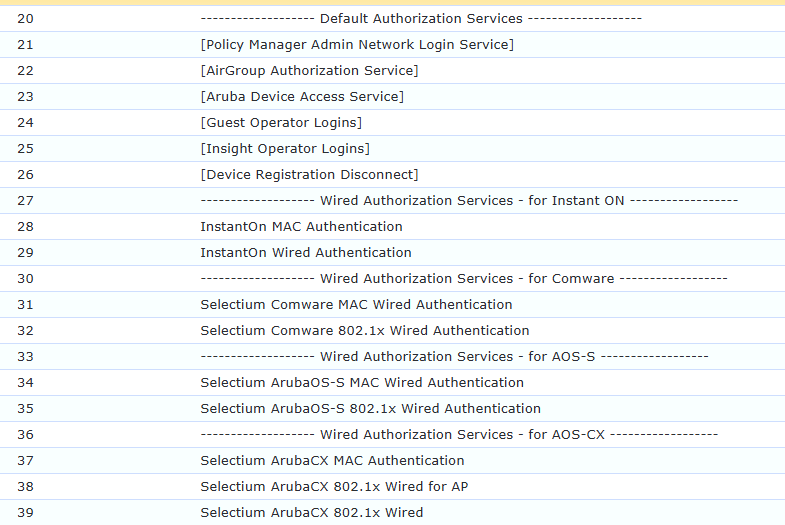
Task: Click order number 34
Action: [25, 383]
